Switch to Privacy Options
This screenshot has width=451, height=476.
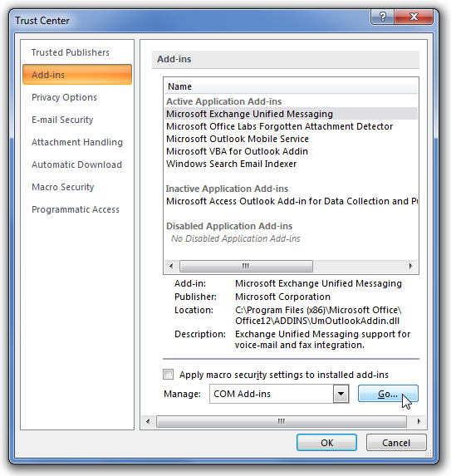pyautogui.click(x=64, y=97)
